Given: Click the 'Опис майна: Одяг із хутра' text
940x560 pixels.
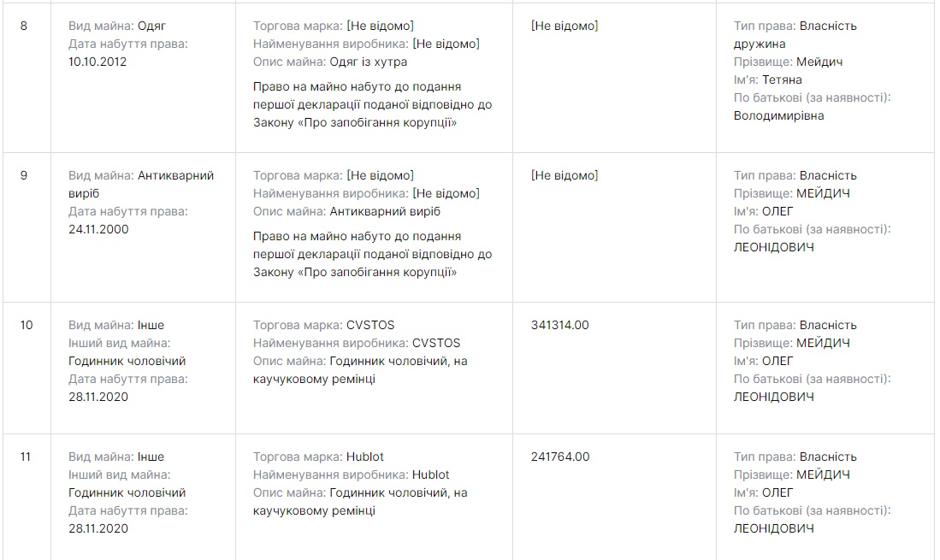Looking at the screenshot, I should tap(330, 62).
